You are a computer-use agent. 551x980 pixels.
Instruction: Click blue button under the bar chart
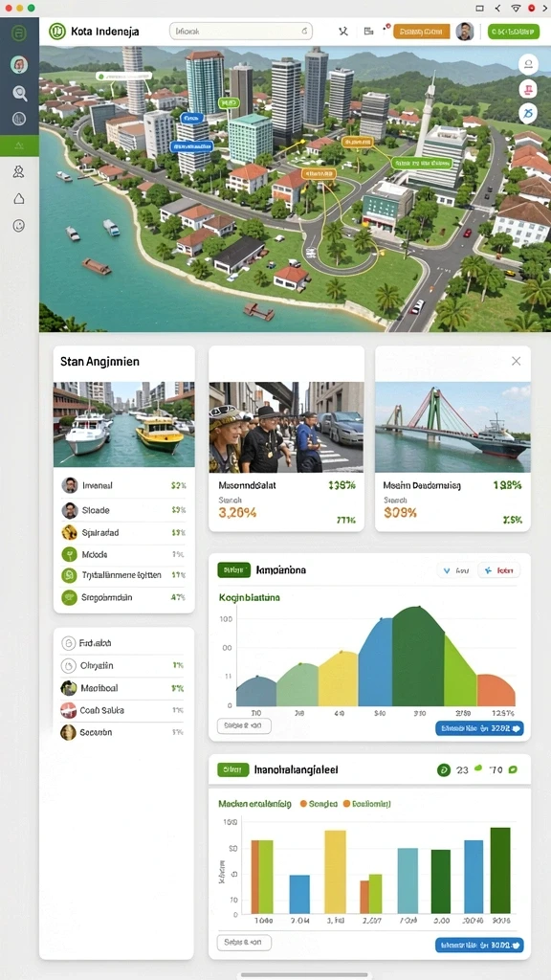(x=479, y=945)
